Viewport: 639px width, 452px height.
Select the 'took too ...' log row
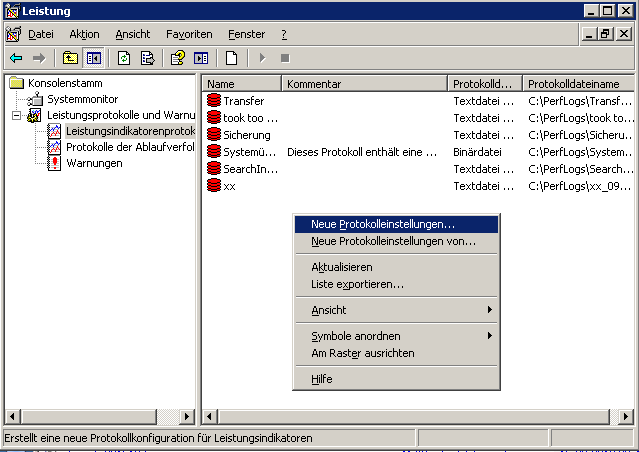(420, 118)
